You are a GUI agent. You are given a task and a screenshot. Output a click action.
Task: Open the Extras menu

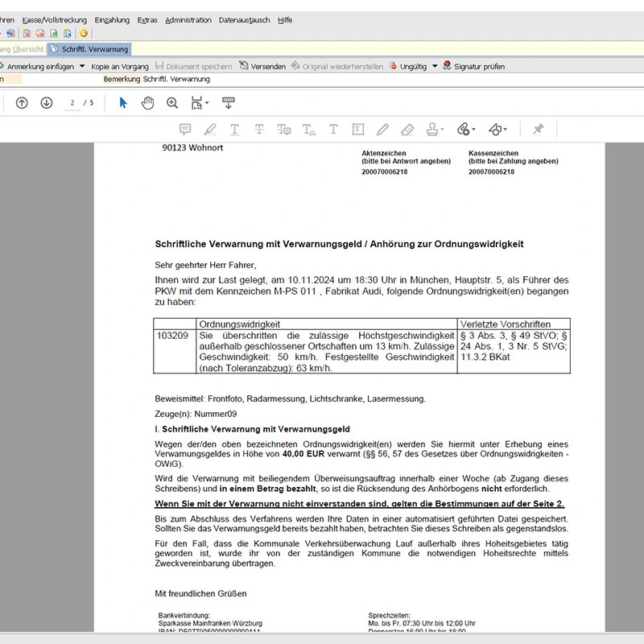pyautogui.click(x=147, y=20)
